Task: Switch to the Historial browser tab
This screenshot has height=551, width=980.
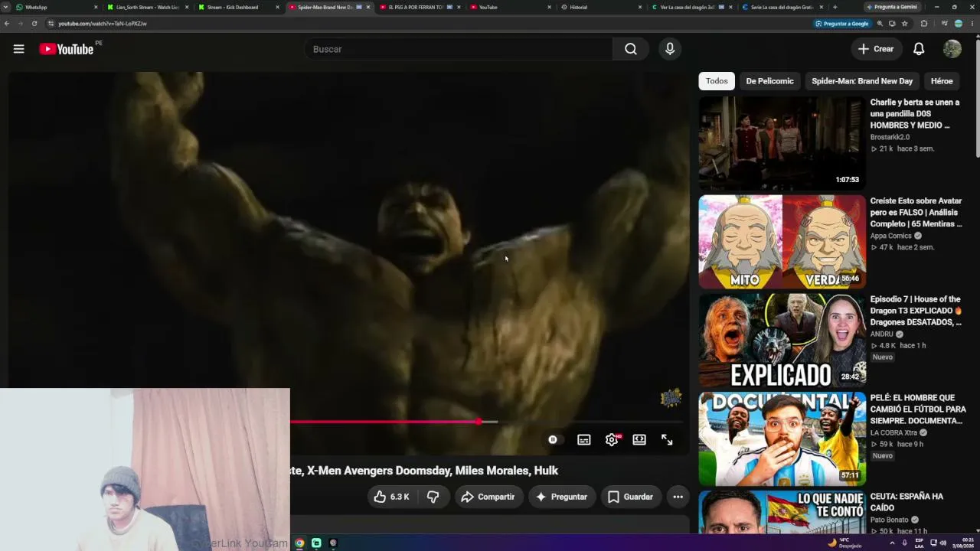Action: [601, 7]
